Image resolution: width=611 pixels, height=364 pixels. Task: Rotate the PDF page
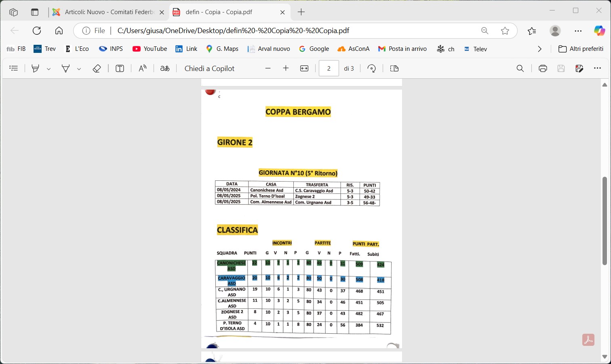point(372,69)
